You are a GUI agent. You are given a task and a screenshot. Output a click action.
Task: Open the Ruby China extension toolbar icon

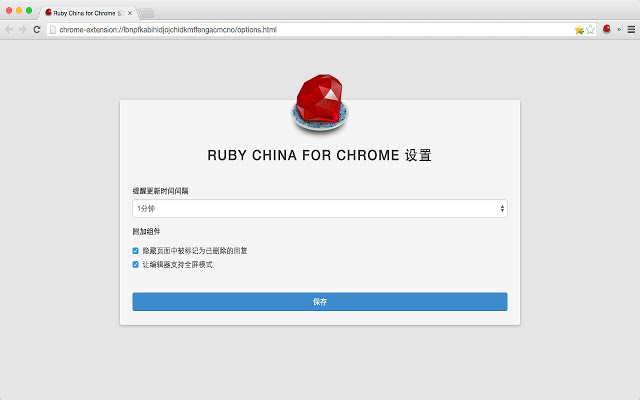pyautogui.click(x=607, y=29)
